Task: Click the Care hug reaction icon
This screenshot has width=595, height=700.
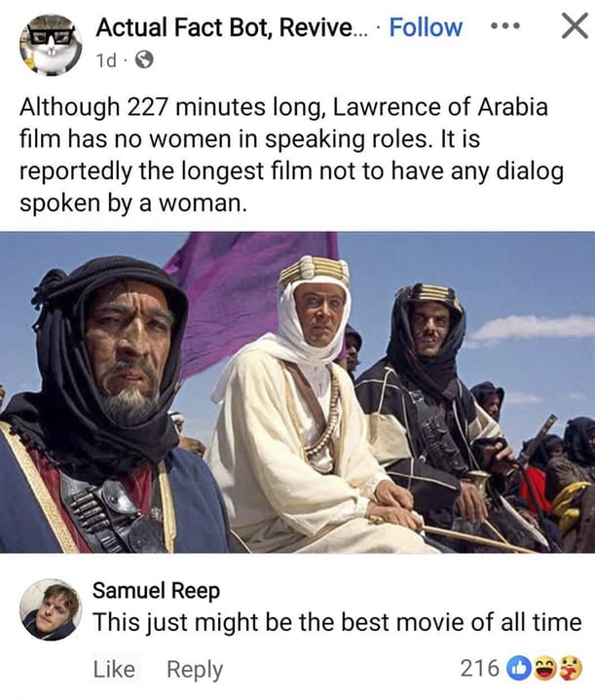Action: point(572,668)
